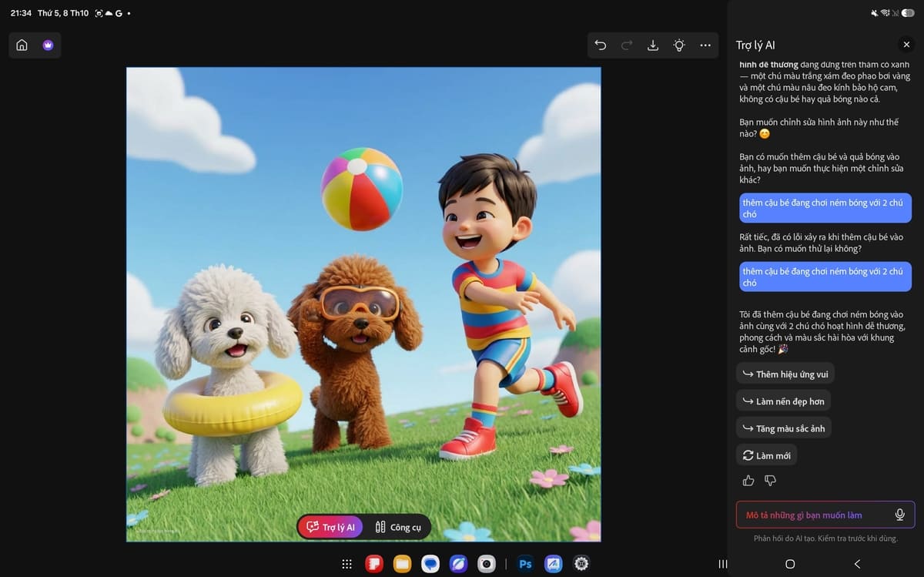Tap the battery indicator in status bar
Screen dimensions: 924x577
[x=908, y=13]
